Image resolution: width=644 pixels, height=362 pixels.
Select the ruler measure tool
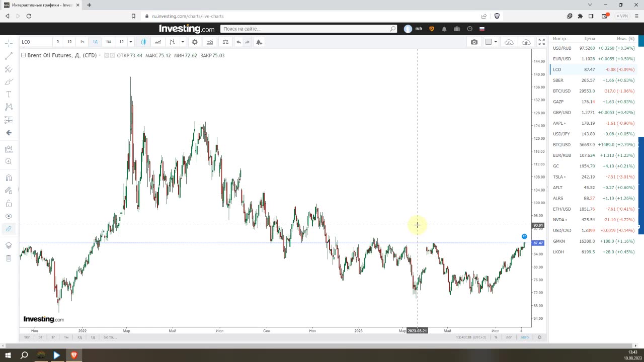point(9,149)
